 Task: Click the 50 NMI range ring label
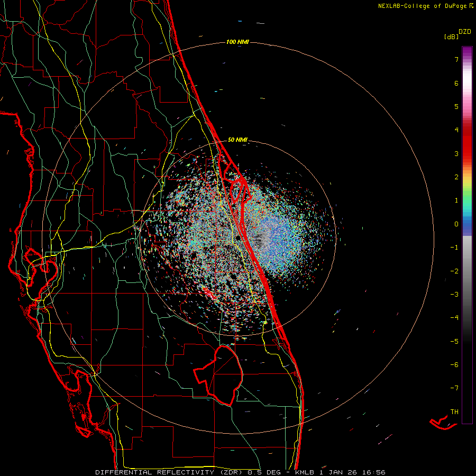click(x=237, y=140)
